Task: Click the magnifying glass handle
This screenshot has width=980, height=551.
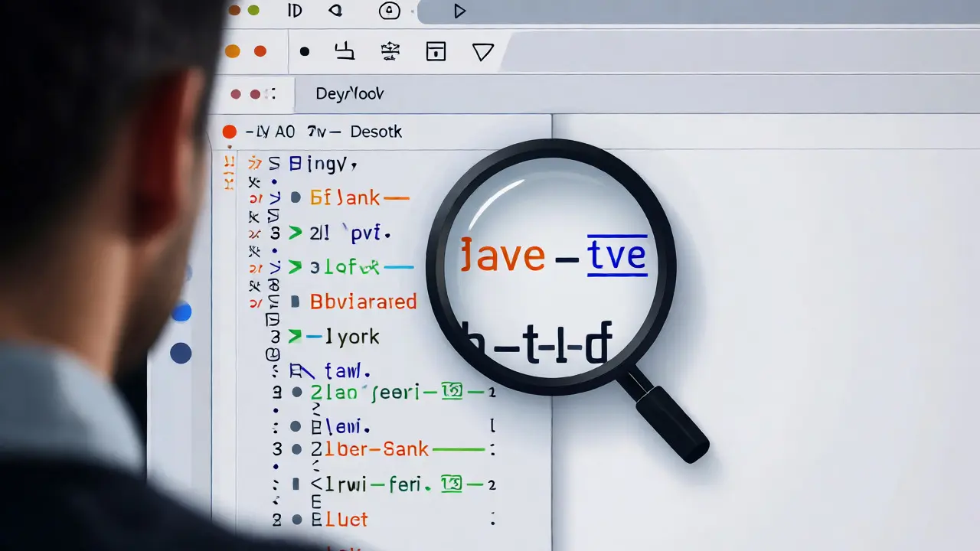Action: pyautogui.click(x=672, y=423)
